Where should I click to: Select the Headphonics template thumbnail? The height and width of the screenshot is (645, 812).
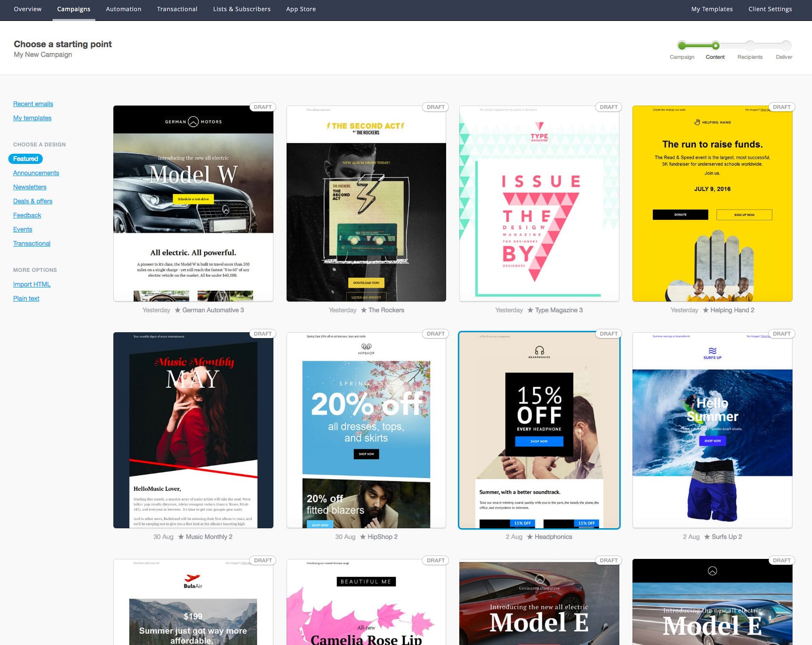pyautogui.click(x=539, y=430)
